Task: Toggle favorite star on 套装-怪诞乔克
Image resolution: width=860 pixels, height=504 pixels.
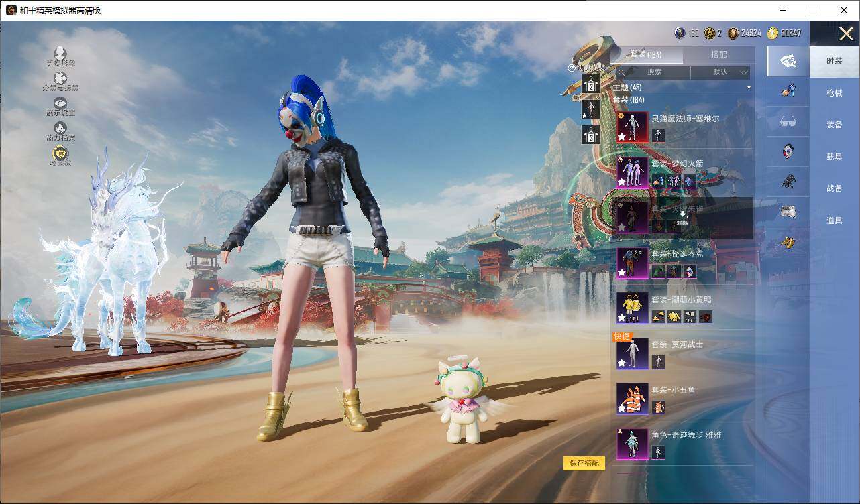Action: [x=622, y=272]
